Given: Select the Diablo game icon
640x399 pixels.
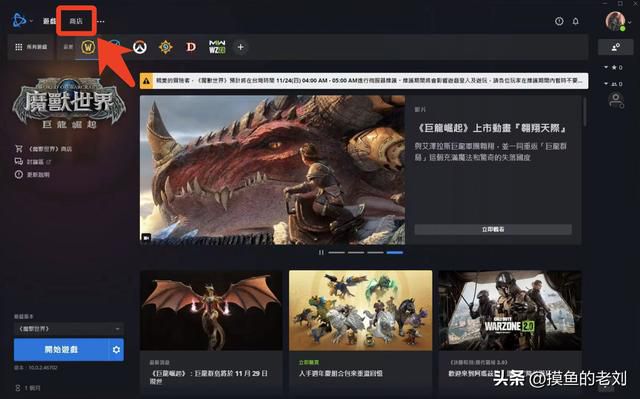Looking at the screenshot, I should (x=191, y=47).
